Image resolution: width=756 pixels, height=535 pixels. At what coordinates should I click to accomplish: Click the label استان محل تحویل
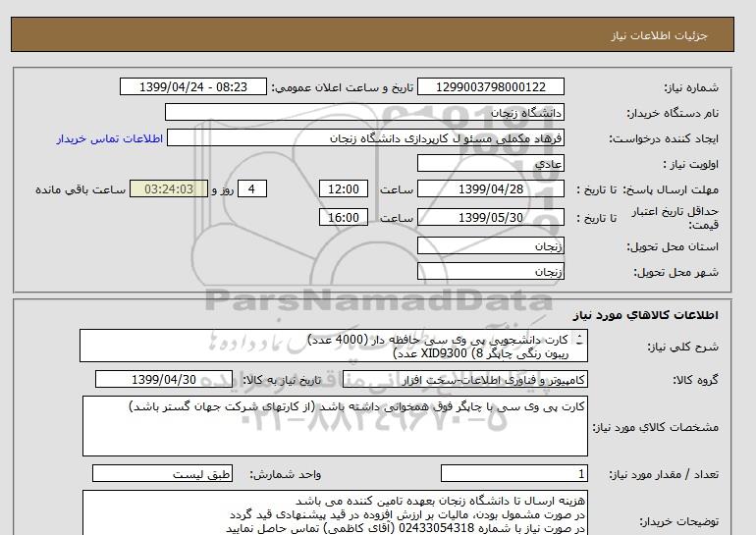point(673,246)
